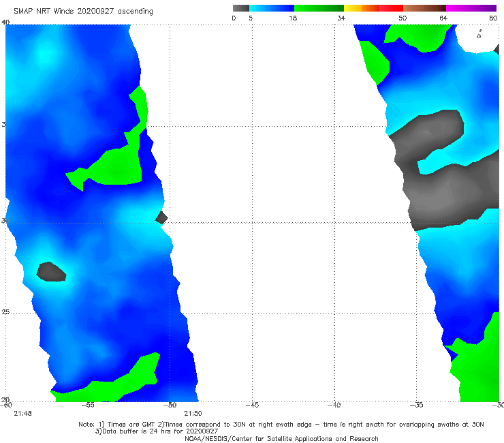Click the '5' label under the color bar

pos(251,18)
